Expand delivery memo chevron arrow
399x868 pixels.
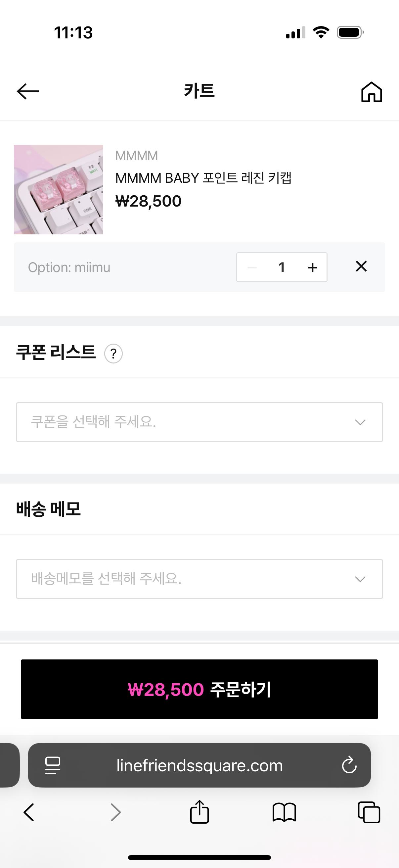tap(360, 579)
